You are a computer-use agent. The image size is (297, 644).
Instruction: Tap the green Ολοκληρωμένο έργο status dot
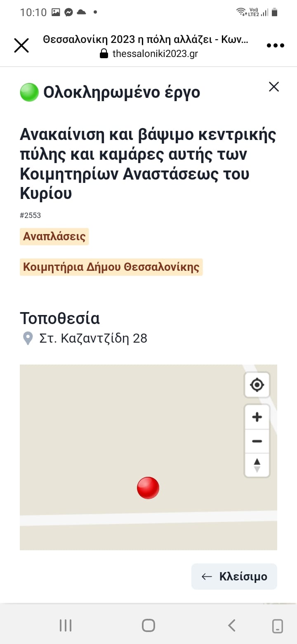coord(29,92)
